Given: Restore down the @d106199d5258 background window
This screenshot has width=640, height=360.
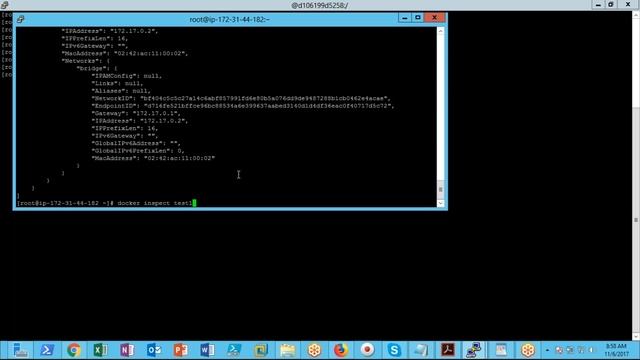Looking at the screenshot, I should tap(611, 4).
